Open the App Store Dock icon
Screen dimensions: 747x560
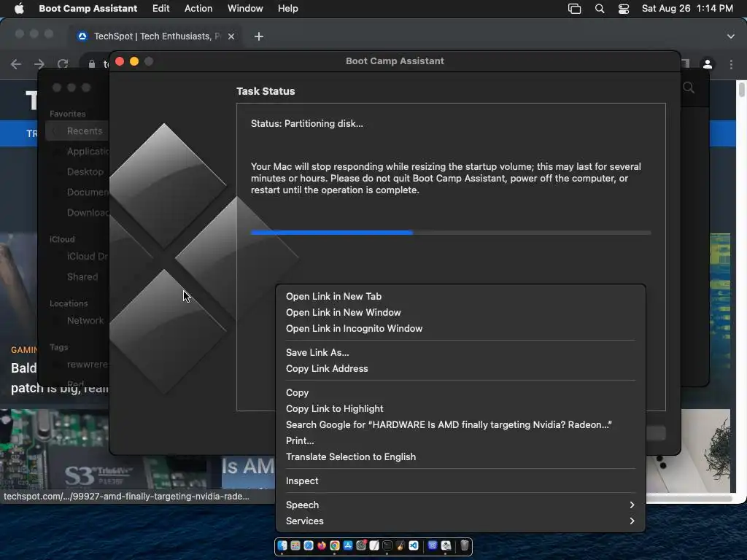click(x=348, y=545)
